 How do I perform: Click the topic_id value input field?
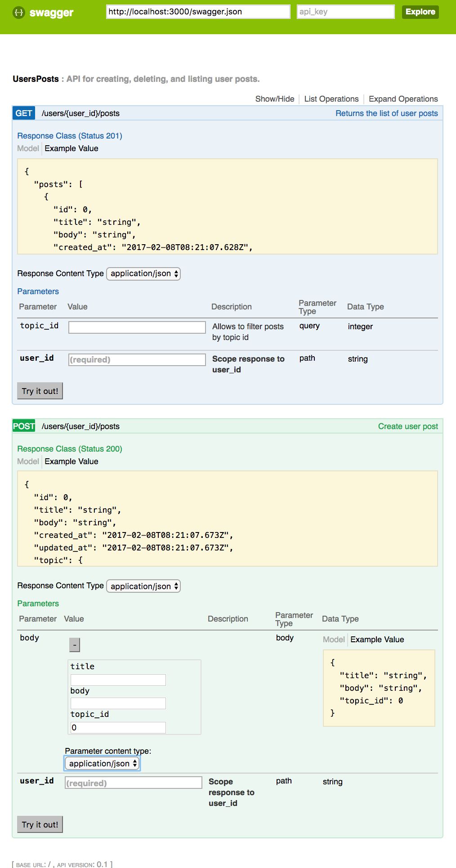[x=137, y=327]
